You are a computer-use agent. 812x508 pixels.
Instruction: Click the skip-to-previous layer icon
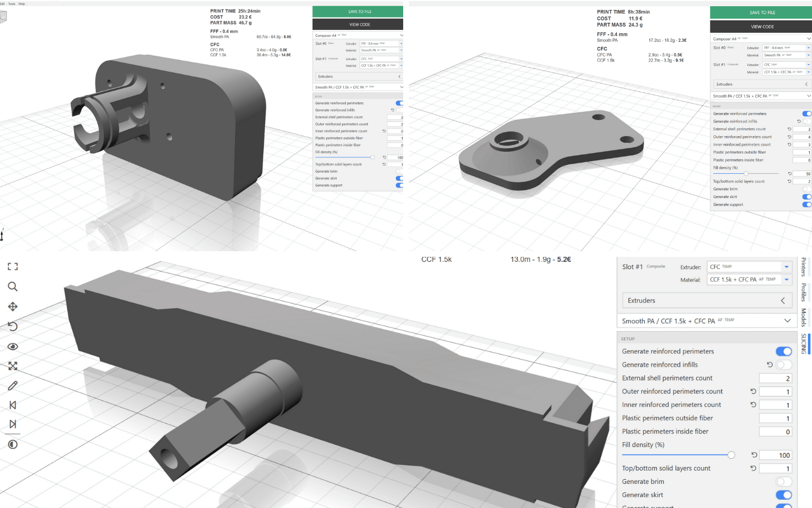coord(12,405)
